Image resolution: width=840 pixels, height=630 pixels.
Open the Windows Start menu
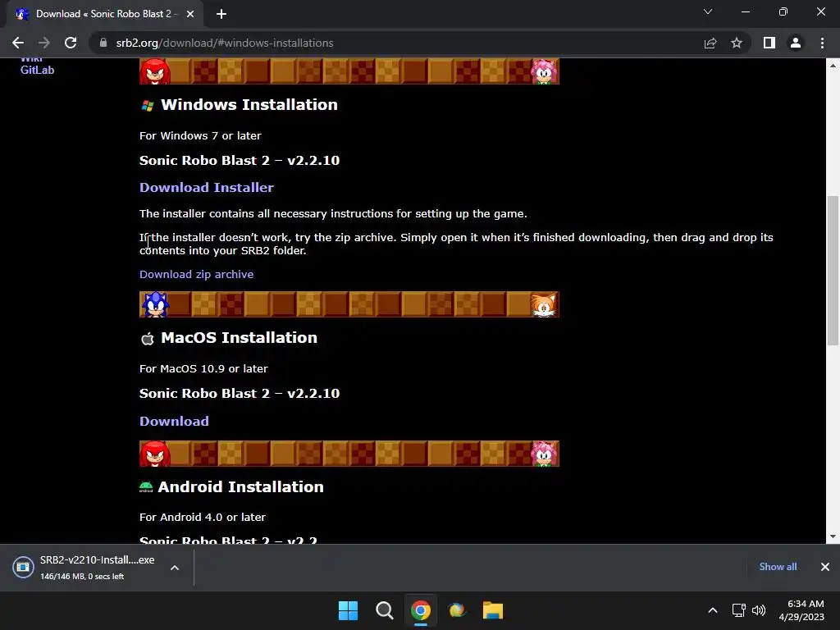[348, 610]
